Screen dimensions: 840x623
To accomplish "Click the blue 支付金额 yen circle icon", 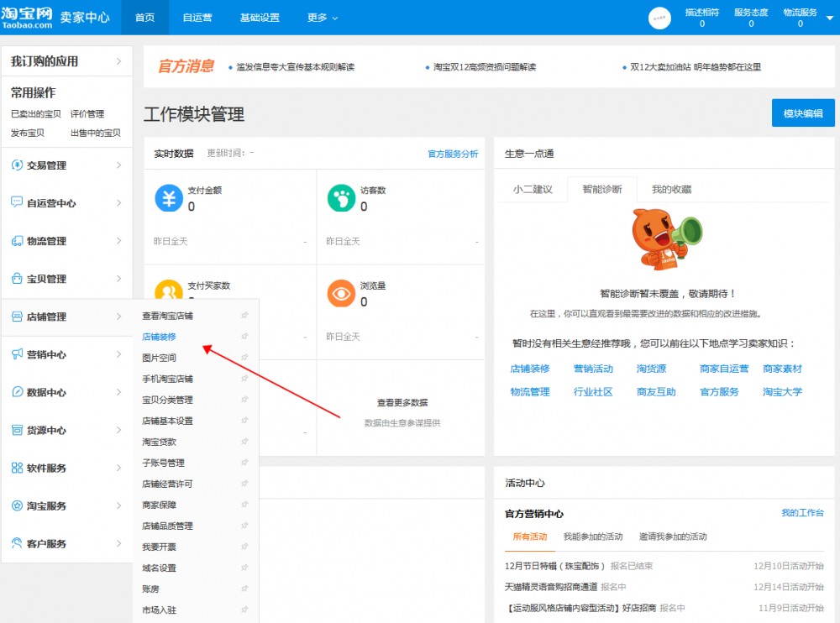I will pyautogui.click(x=169, y=199).
